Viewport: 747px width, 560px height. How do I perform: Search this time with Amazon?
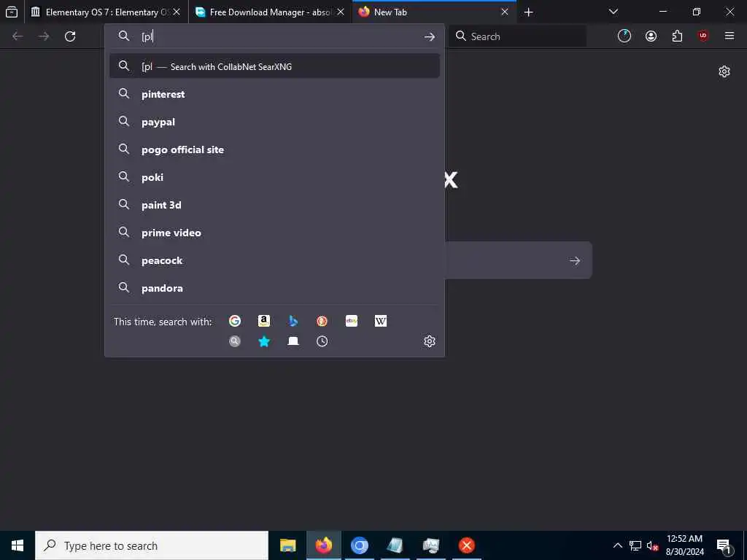264,321
